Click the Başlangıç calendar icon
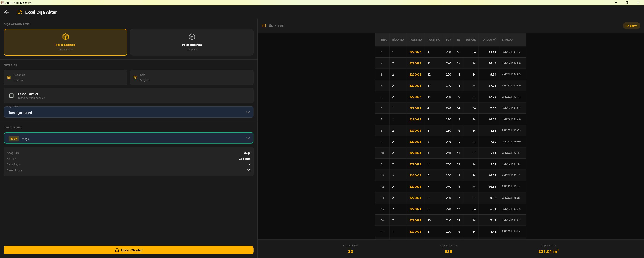Image resolution: width=644 pixels, height=258 pixels. tap(9, 77)
